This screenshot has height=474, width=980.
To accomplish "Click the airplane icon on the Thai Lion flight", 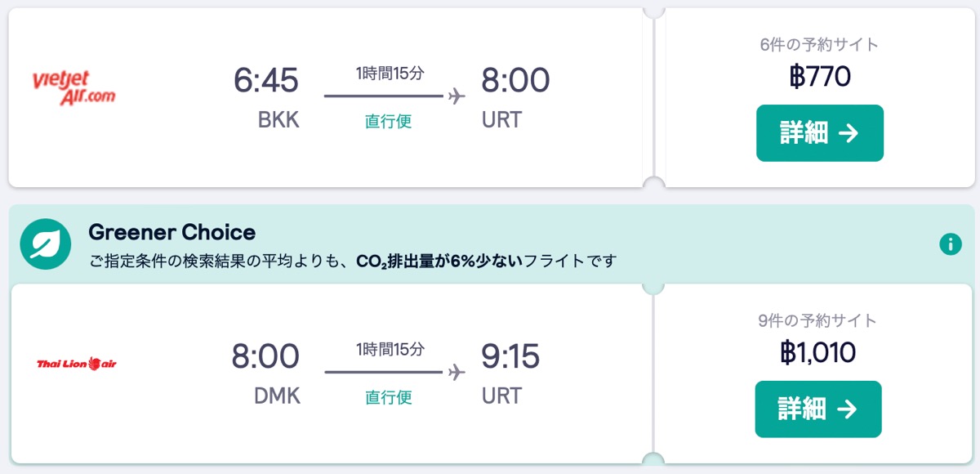I will (457, 373).
